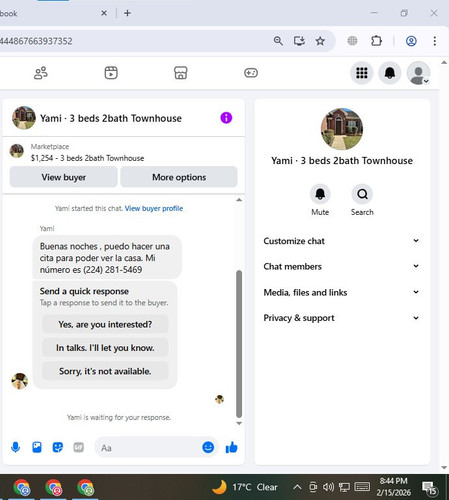Click the View buyer button
Screen dimensions: 449x500
64,177
